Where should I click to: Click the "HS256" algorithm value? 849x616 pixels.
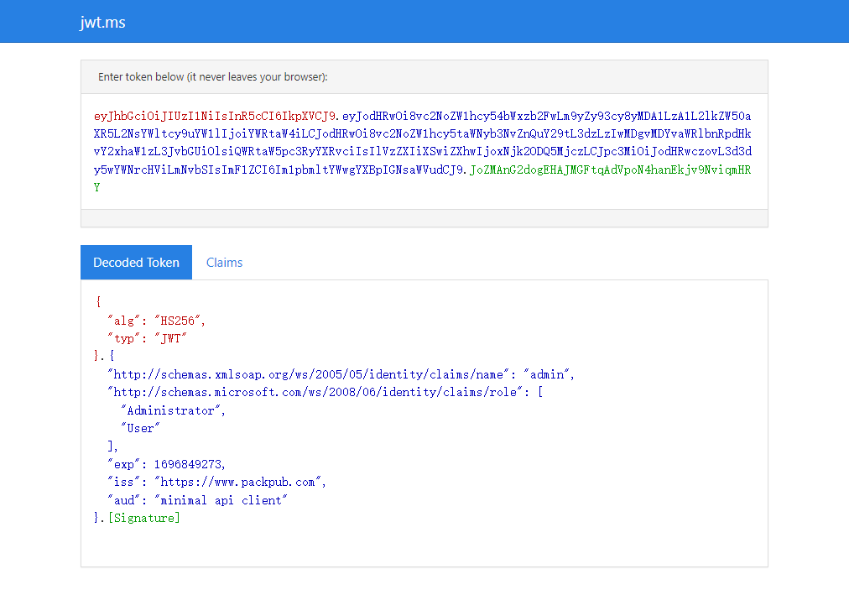pyautogui.click(x=182, y=321)
